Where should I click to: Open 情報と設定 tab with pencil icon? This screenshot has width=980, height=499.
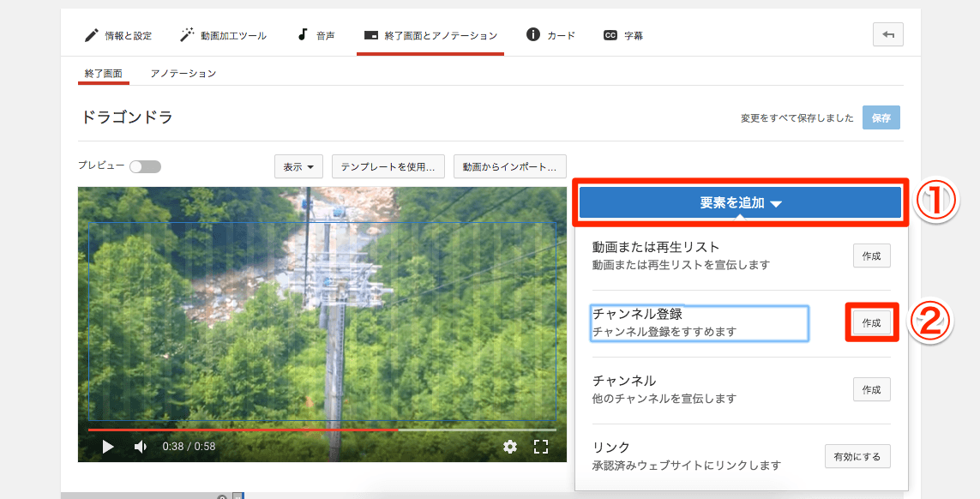click(117, 36)
